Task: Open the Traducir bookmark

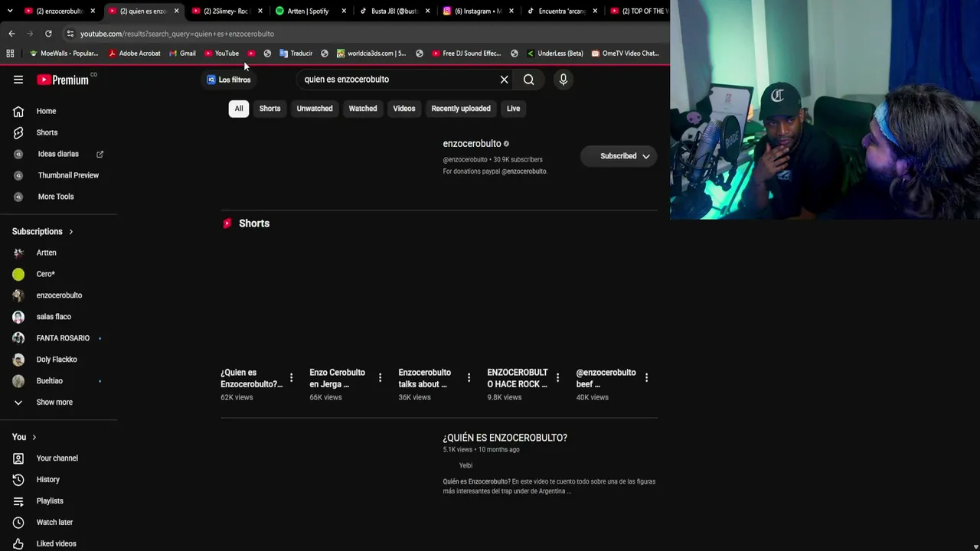Action: click(x=296, y=54)
